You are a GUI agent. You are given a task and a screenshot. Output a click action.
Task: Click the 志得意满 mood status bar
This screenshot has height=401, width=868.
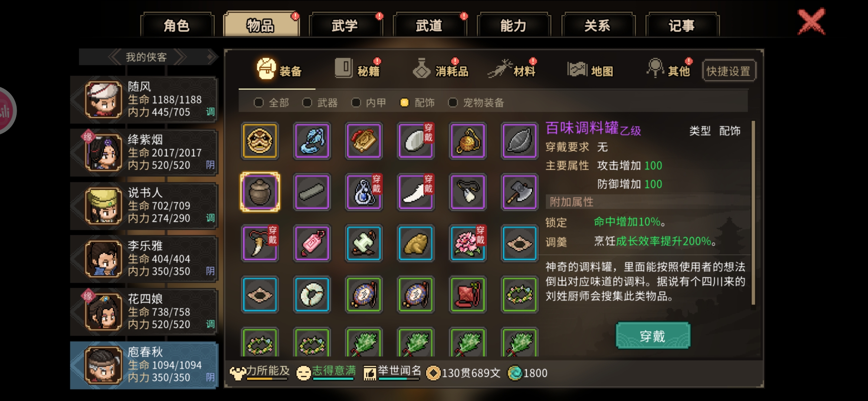point(326,372)
